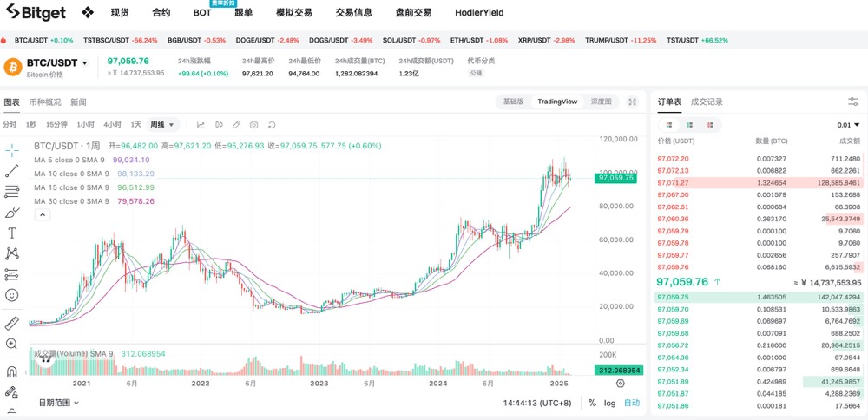This screenshot has height=420, width=868.
Task: Select the text annotation tool
Action: 12,233
